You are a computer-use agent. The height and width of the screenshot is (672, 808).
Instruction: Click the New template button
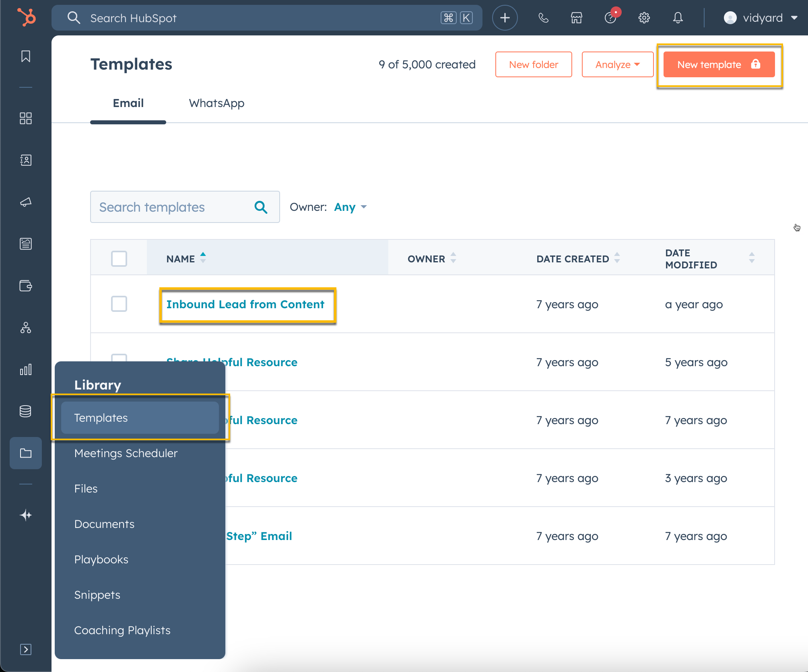[x=719, y=64]
